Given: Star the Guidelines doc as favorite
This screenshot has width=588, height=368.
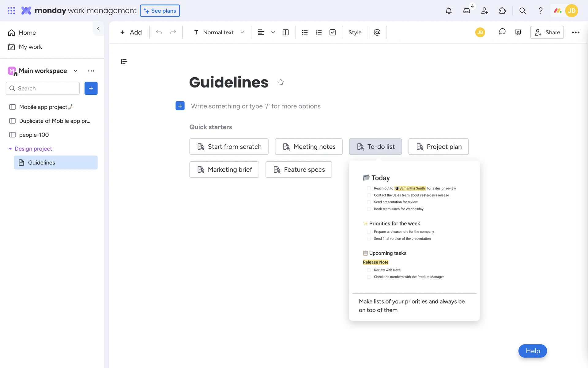Looking at the screenshot, I should (x=281, y=82).
